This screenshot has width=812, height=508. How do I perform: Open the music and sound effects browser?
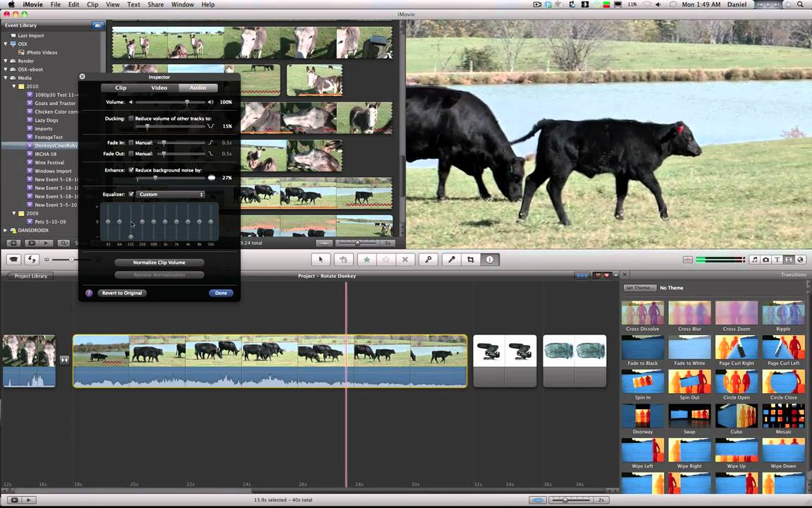pyautogui.click(x=754, y=260)
